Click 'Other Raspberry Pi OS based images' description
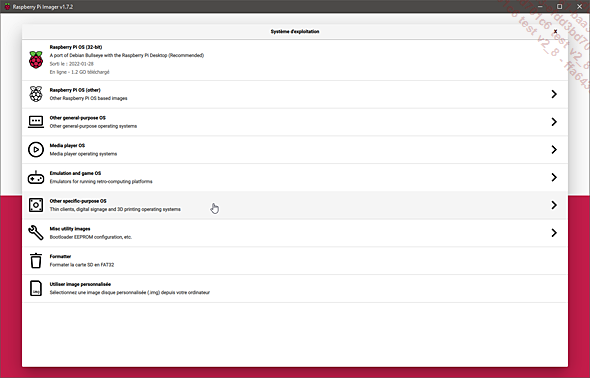 click(88, 98)
